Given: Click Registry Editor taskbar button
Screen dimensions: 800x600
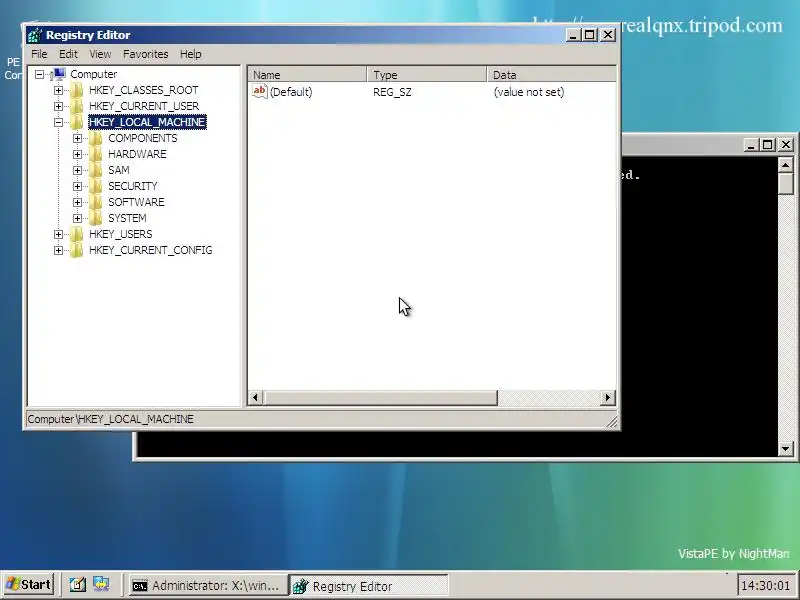Looking at the screenshot, I should (369, 586).
